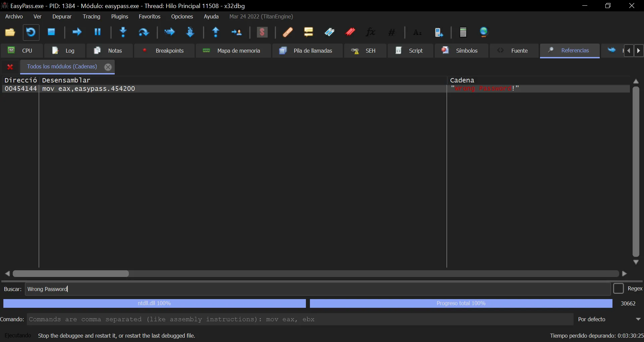The height and width of the screenshot is (342, 644).
Task: Open the hash variables icon
Action: pos(391,32)
